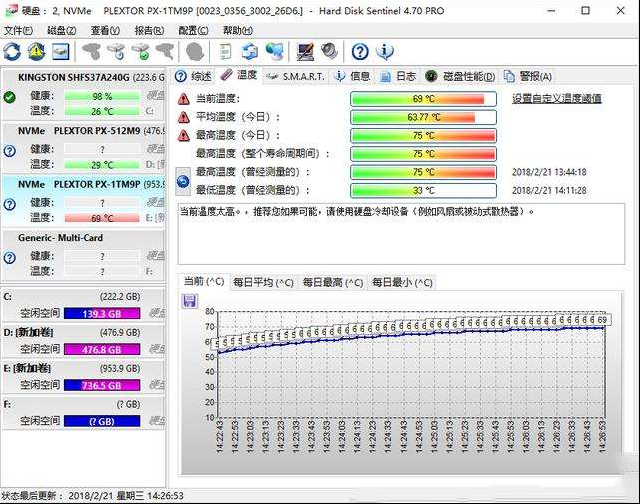Screen dimensions: 640x504
Task: Open the 查看(V) menu
Action: [105, 30]
